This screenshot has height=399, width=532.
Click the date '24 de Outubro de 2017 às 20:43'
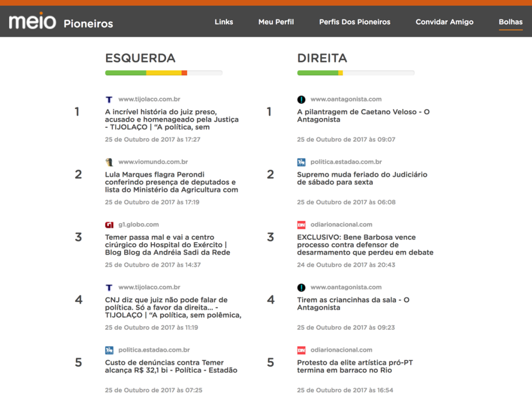(x=346, y=265)
